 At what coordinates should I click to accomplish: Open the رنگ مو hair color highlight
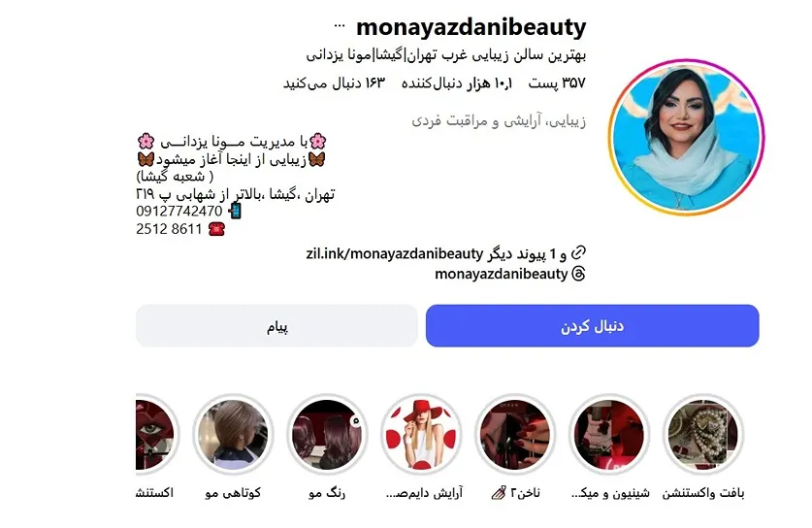click(327, 434)
